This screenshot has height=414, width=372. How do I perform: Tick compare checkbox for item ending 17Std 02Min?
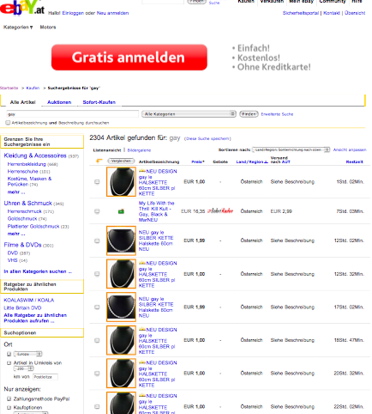(x=97, y=307)
